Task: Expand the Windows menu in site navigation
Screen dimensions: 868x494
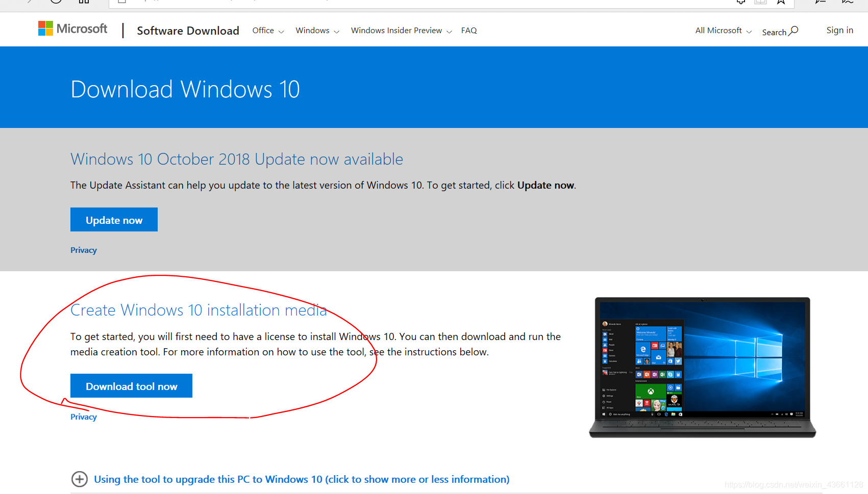Action: [x=317, y=31]
